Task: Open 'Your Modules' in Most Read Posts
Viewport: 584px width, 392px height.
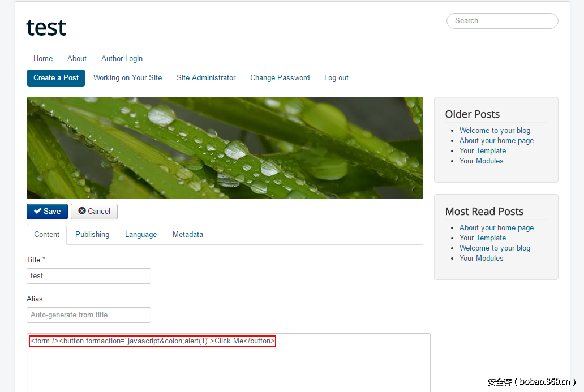Action: [x=481, y=259]
